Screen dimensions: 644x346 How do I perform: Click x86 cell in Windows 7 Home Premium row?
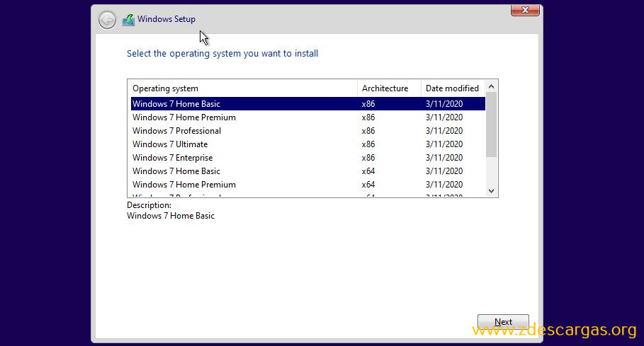point(368,117)
